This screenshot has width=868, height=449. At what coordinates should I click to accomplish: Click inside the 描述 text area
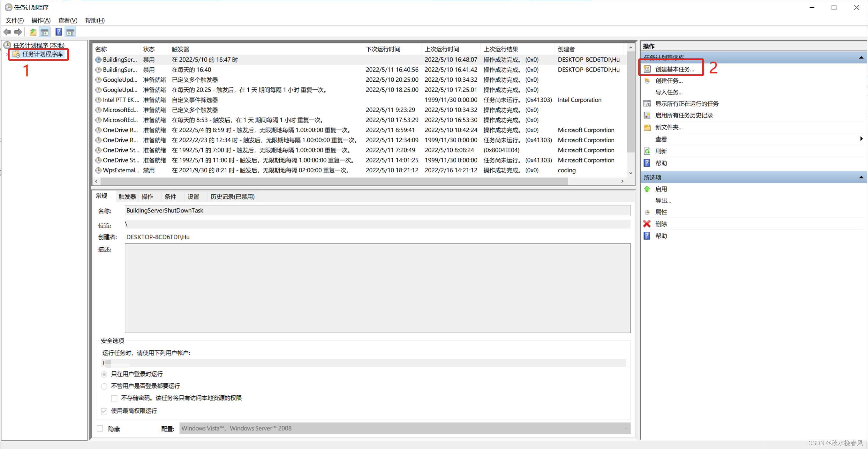coord(377,289)
